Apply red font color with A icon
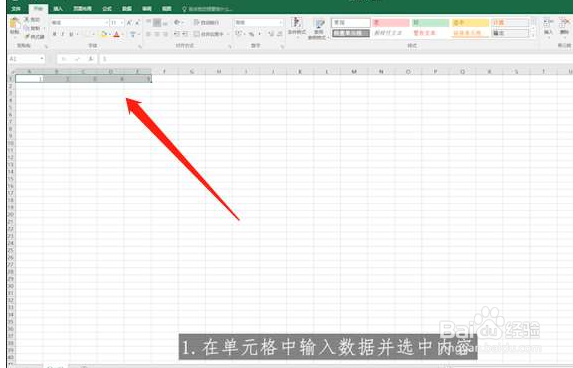Image resolution: width=573 pixels, height=368 pixels. click(116, 34)
